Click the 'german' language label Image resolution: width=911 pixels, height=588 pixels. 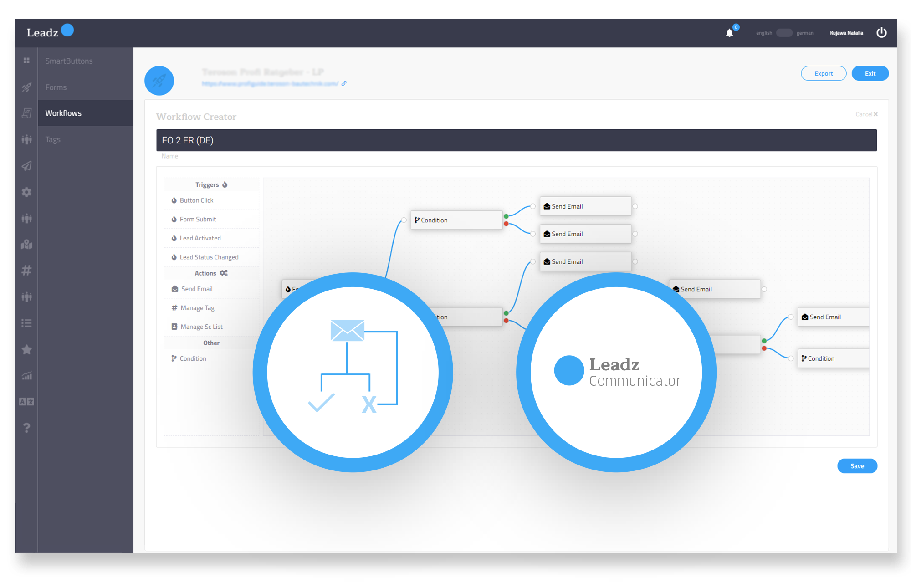click(805, 33)
